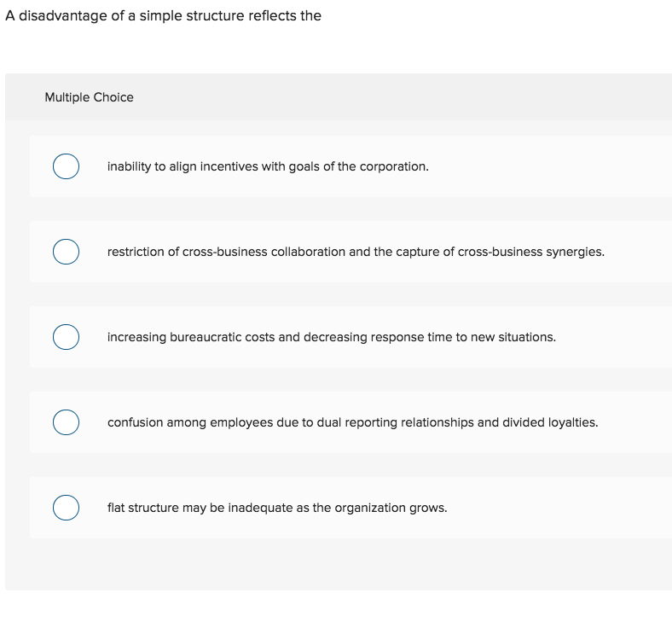Screen dimensions: 672x622
Task: Select the 'flat structure may be inadequate' radio button
Action: pos(66,508)
